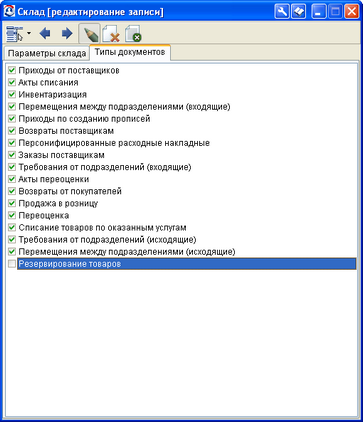Click the application icon in title bar

click(x=9, y=12)
